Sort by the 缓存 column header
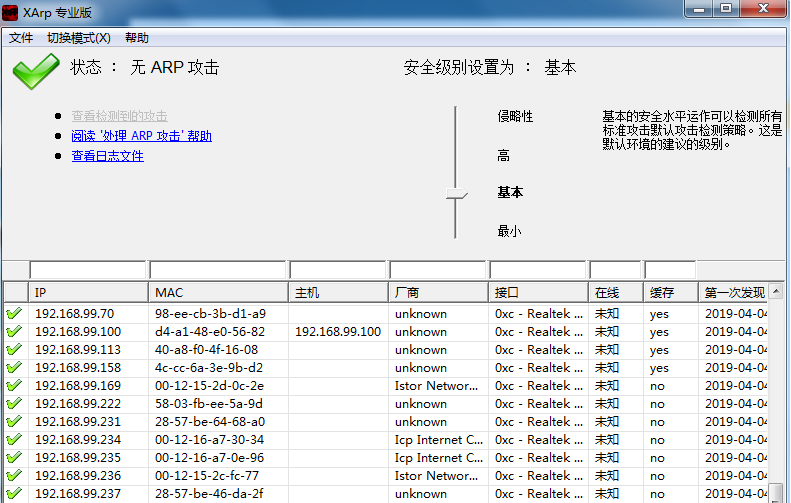 (671, 293)
